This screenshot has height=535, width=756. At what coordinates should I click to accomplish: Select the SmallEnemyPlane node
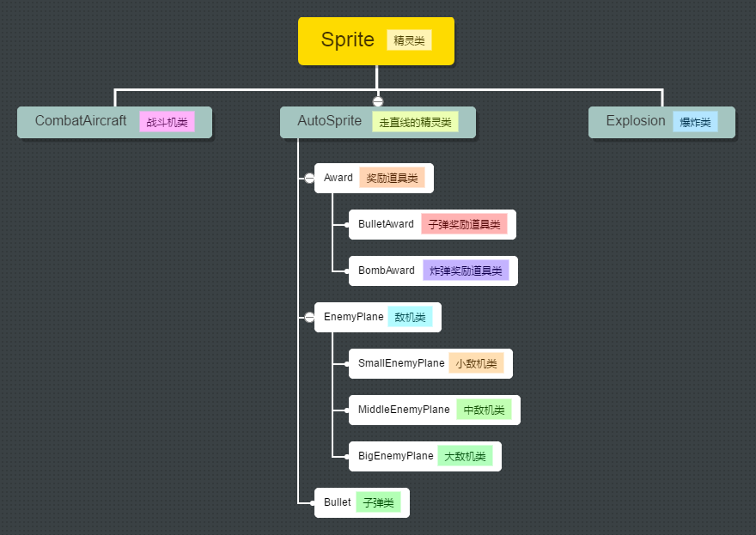[401, 364]
